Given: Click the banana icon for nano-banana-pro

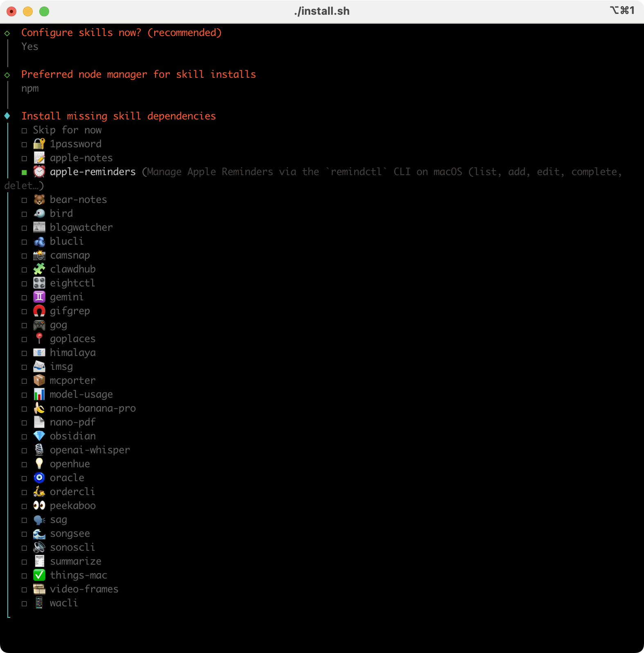Looking at the screenshot, I should pyautogui.click(x=39, y=408).
